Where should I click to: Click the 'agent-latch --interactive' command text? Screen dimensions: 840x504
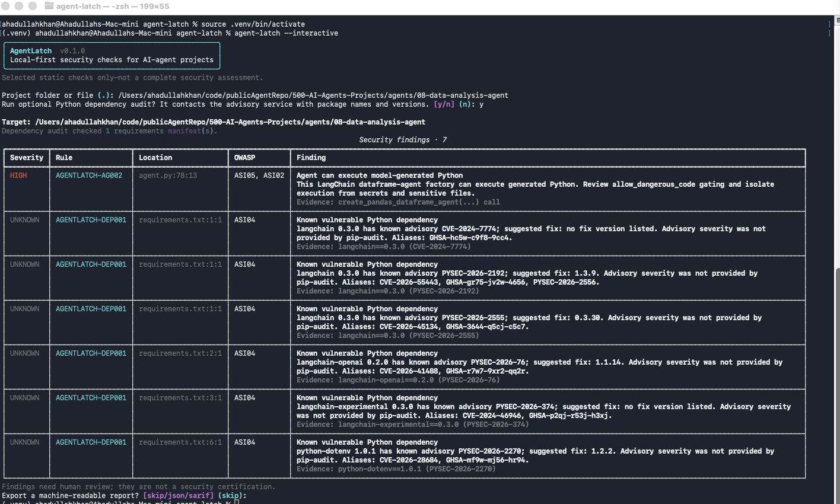tap(286, 33)
